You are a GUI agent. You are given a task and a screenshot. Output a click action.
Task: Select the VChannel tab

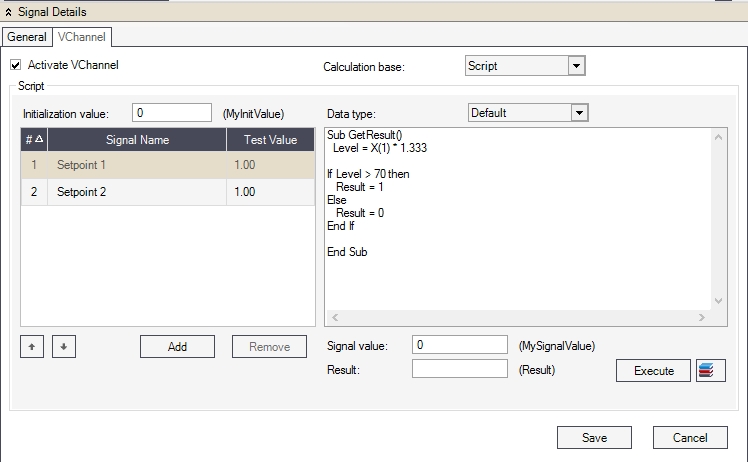pyautogui.click(x=84, y=37)
